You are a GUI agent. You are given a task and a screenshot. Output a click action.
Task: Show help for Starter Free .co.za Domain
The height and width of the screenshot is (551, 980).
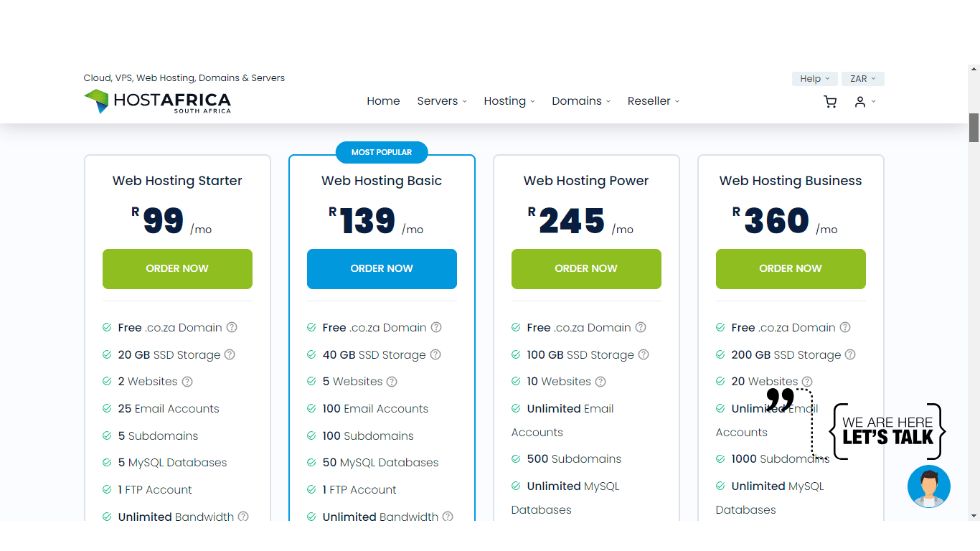coord(232,327)
